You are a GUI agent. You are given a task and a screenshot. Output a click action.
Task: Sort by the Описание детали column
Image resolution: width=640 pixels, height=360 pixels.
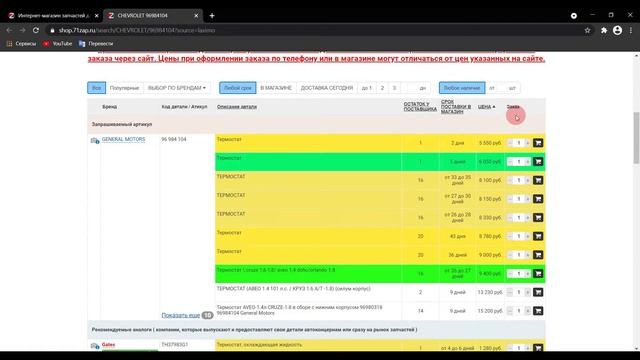tap(237, 107)
